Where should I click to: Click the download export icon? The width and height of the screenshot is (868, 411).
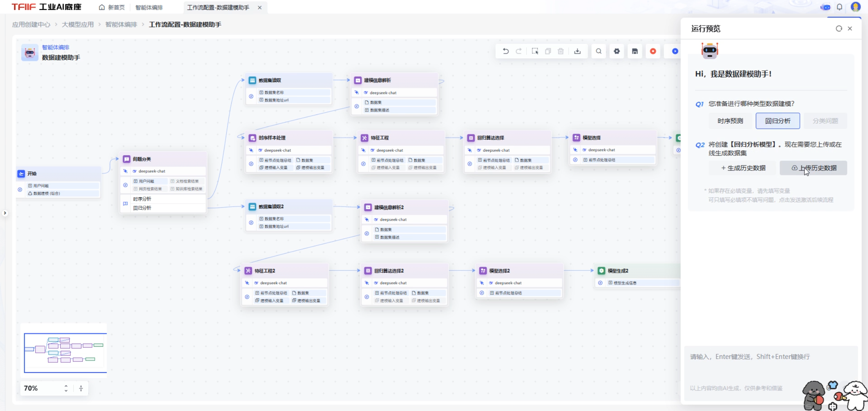pos(577,51)
